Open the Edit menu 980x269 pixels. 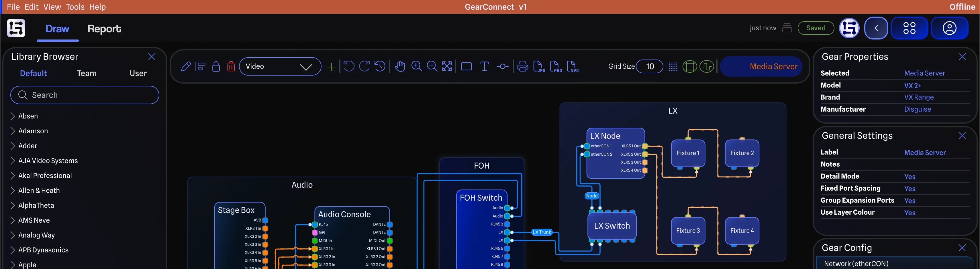pyautogui.click(x=32, y=7)
